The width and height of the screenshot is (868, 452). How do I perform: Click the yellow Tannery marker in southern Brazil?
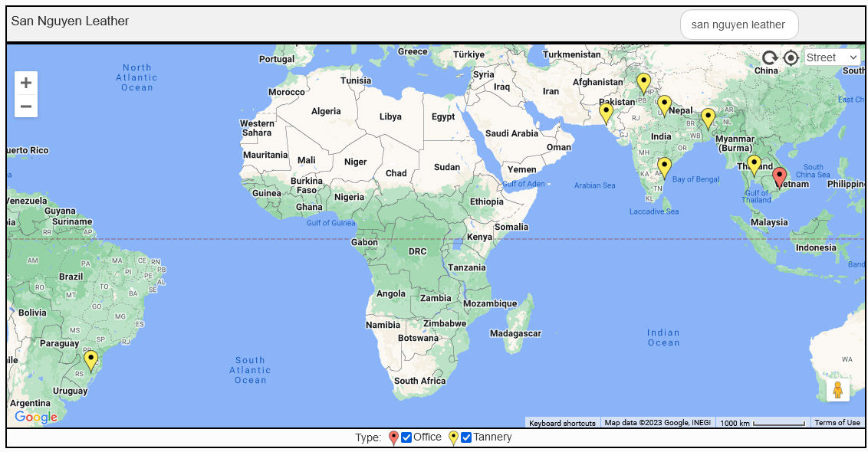(x=91, y=360)
